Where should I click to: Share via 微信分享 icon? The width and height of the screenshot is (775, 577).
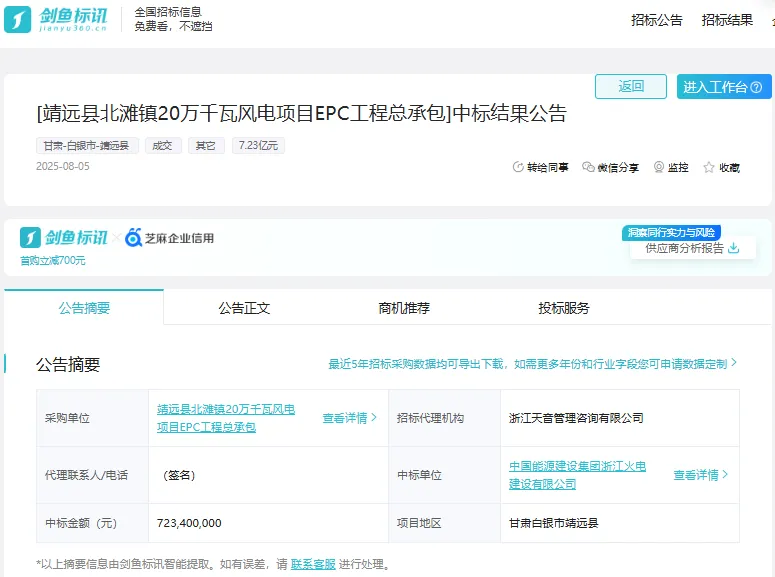(x=588, y=168)
